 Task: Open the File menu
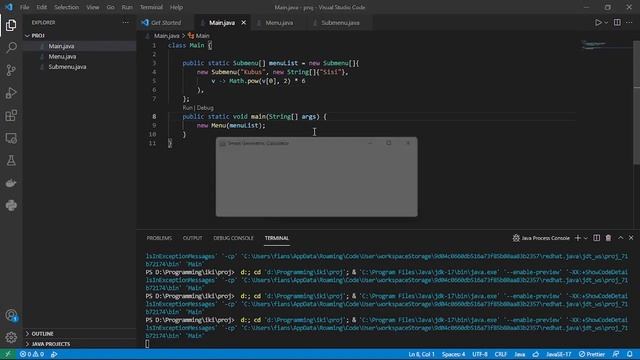[24, 7]
